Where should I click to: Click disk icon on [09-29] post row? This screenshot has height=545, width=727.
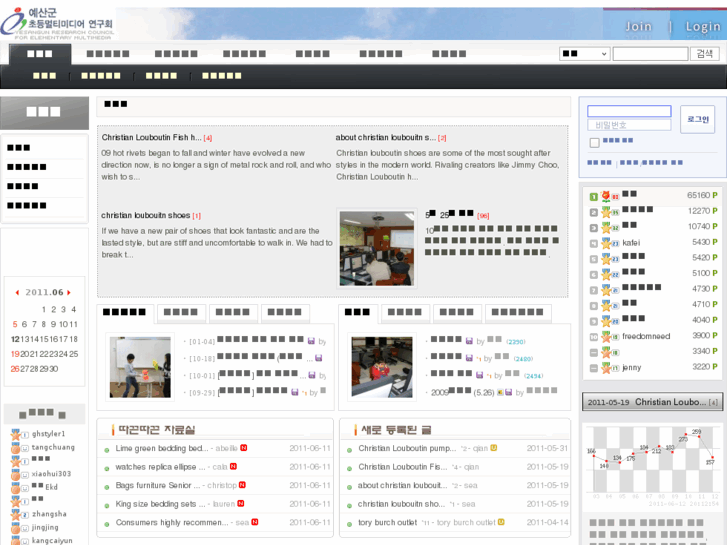point(295,392)
